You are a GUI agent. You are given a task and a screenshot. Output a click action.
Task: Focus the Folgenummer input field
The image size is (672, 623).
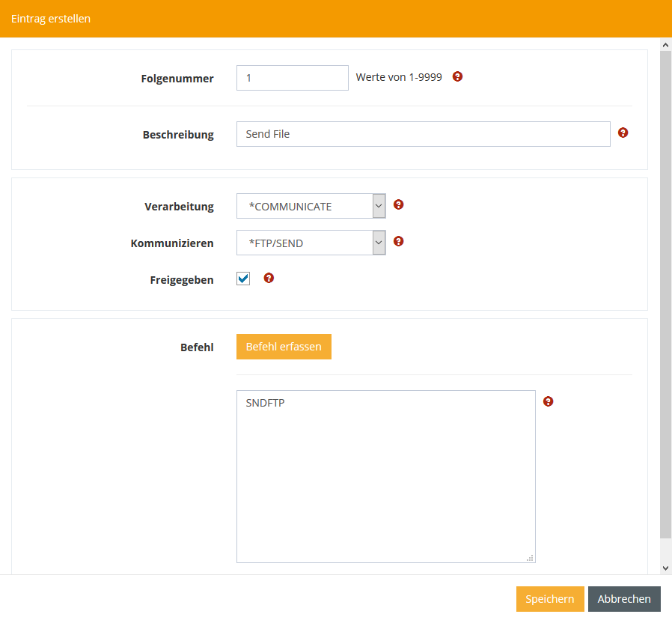[292, 78]
